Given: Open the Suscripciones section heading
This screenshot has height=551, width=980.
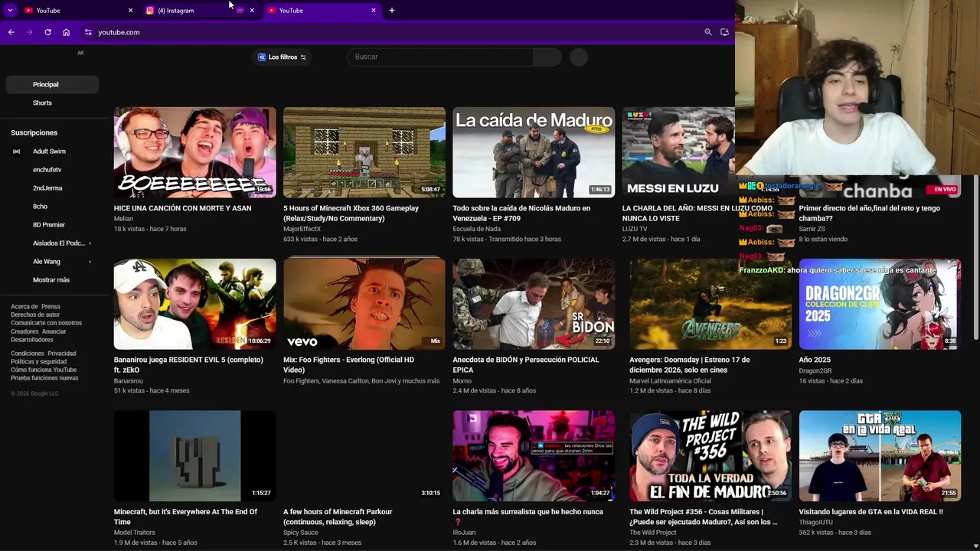Looking at the screenshot, I should [x=34, y=133].
